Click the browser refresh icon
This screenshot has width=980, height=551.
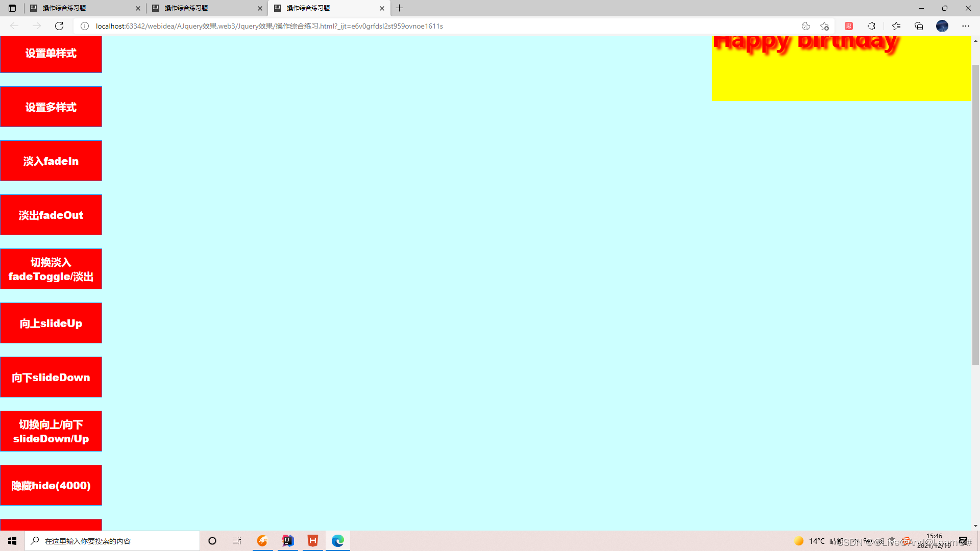[x=59, y=26]
